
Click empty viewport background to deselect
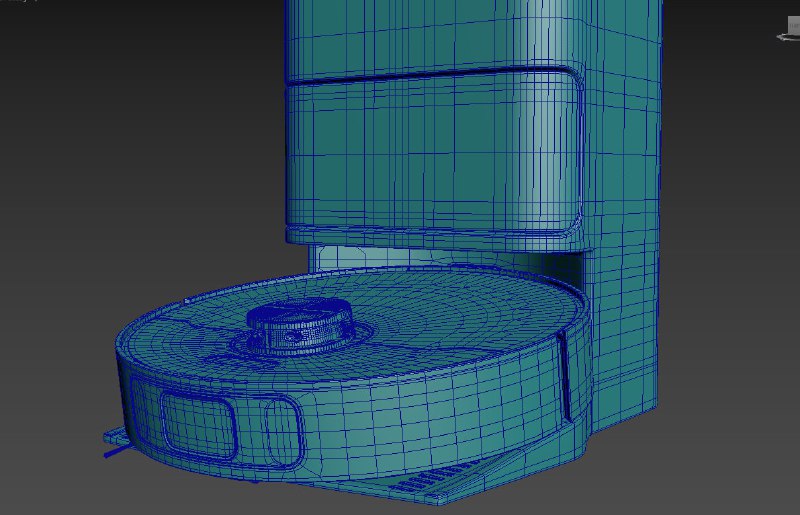(128, 153)
